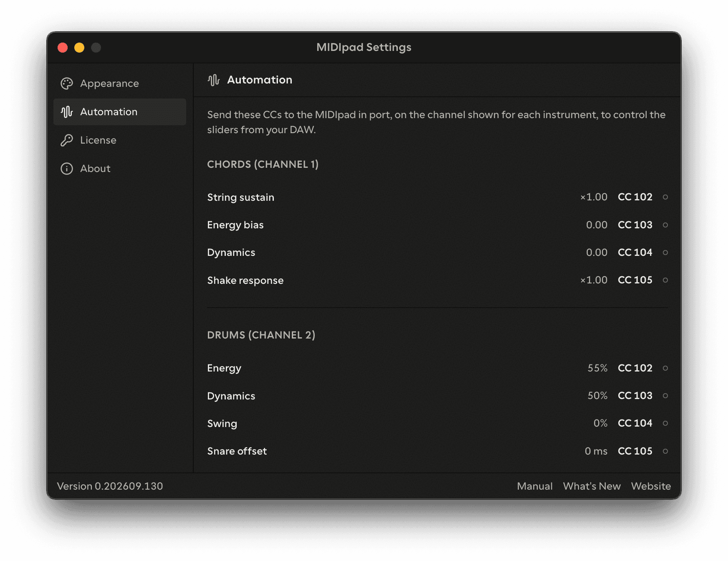This screenshot has height=561, width=728.
Task: Click the CHORDS (CHANNEL 1) heading
Action: click(x=263, y=164)
